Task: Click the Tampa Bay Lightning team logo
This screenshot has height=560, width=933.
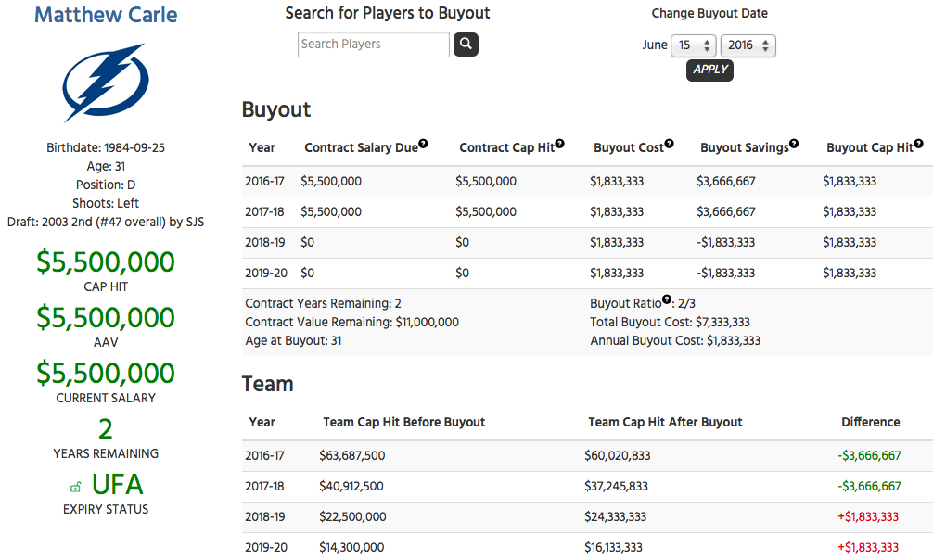Action: 106,83
